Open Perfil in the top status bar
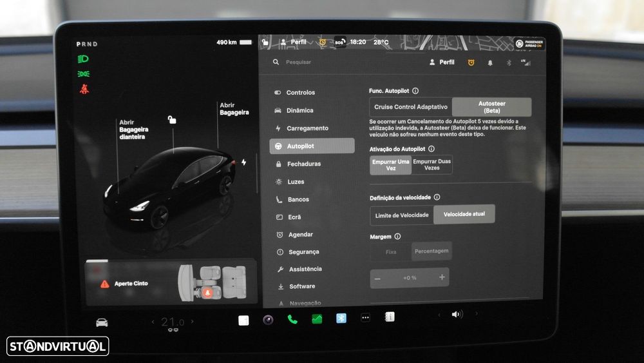The image size is (644, 363). (x=293, y=42)
